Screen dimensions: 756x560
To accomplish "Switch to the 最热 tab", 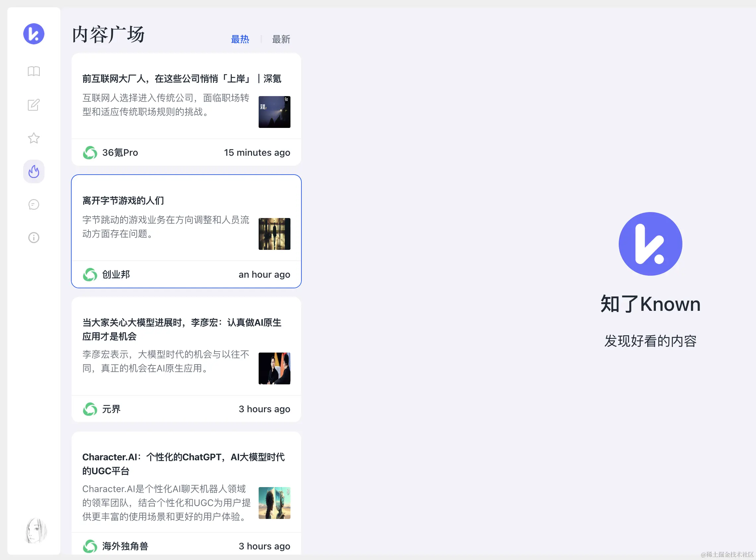I will pos(240,39).
